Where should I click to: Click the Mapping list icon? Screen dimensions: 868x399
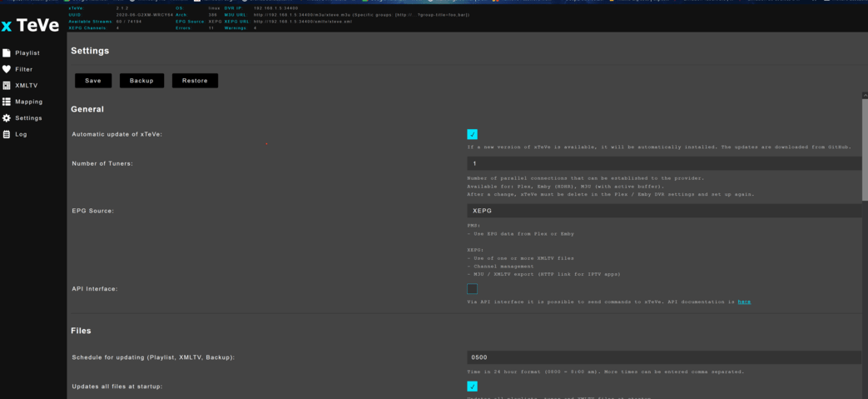(x=7, y=102)
